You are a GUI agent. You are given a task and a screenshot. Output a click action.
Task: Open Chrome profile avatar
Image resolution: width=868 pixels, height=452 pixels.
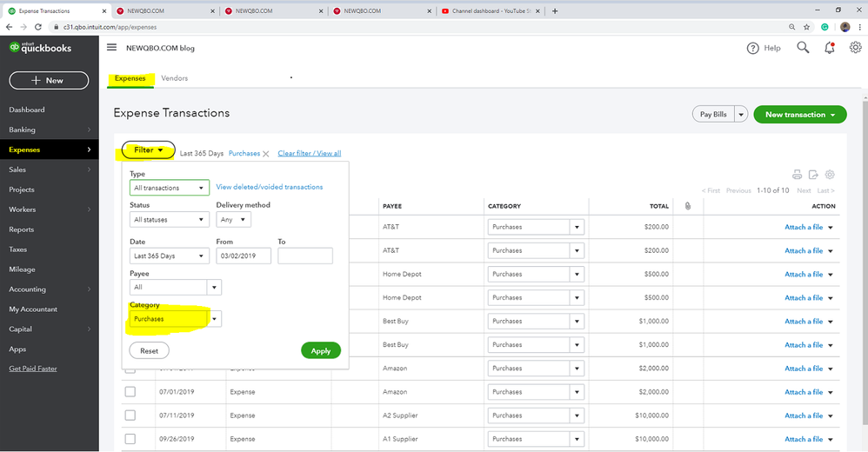click(x=845, y=27)
